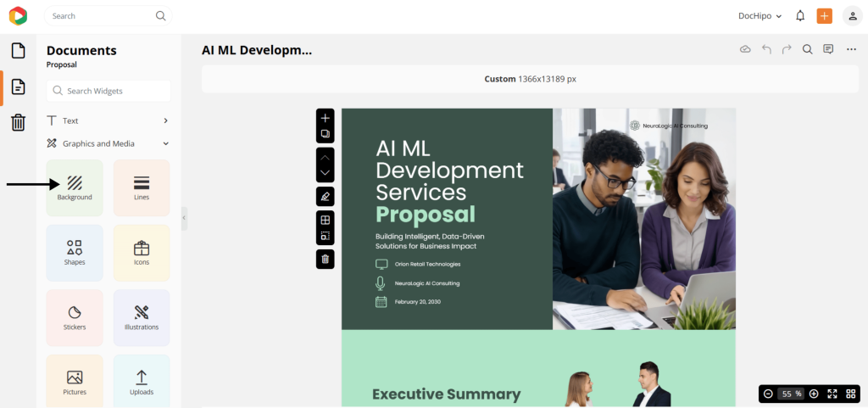Open the Illustrations widget
Viewport: 868px width, 408px height.
(142, 317)
